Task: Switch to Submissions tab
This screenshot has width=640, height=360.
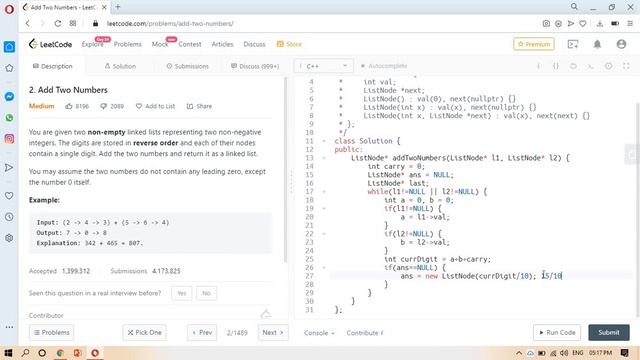Action: 187,66
